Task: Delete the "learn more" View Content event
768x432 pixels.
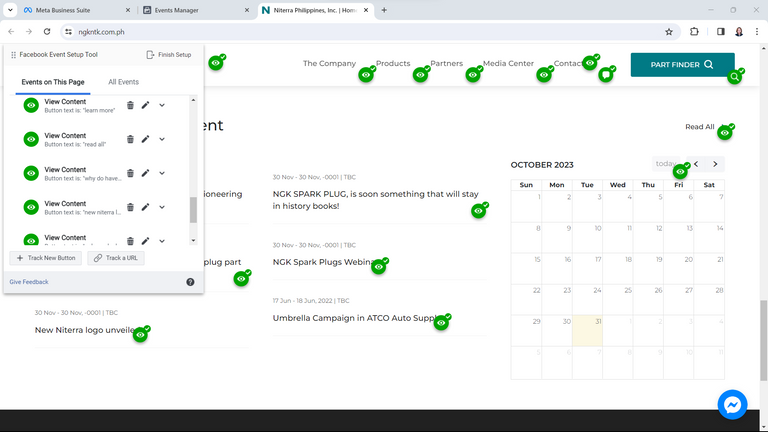Action: tap(130, 105)
